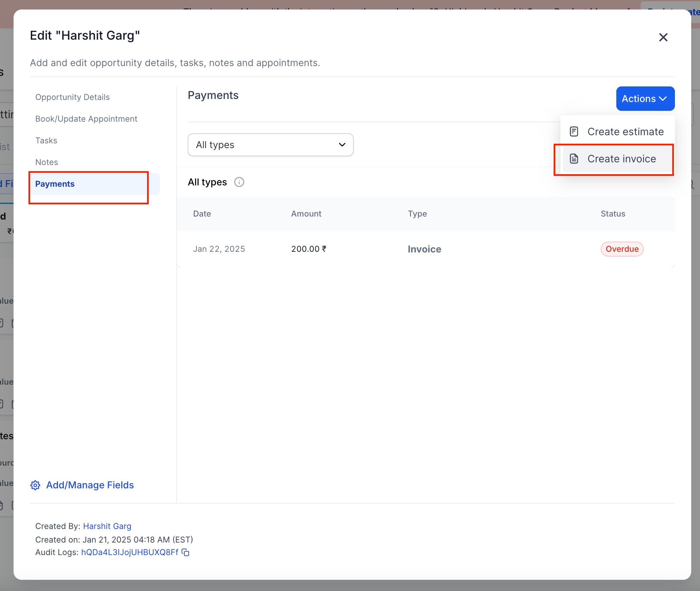This screenshot has width=700, height=591.
Task: Open the Invoice row dated Jan 22, 2025
Action: coord(424,249)
